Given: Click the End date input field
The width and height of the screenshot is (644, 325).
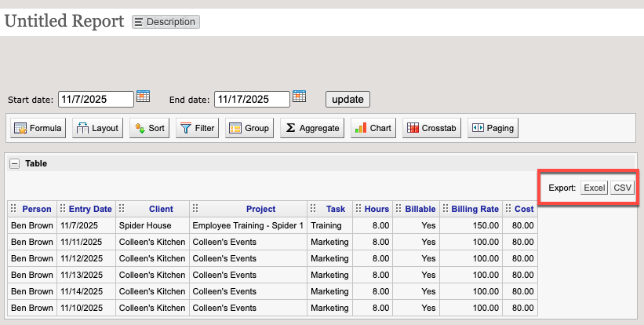Looking at the screenshot, I should (x=252, y=100).
